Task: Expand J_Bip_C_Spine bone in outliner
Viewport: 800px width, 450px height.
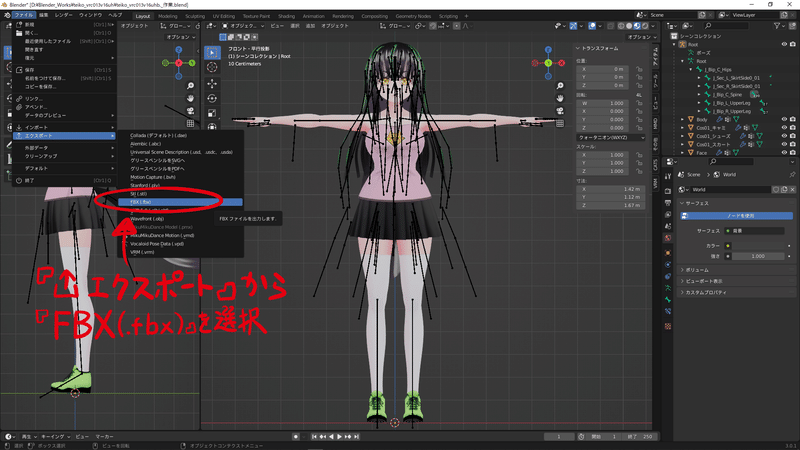Action: (699, 94)
